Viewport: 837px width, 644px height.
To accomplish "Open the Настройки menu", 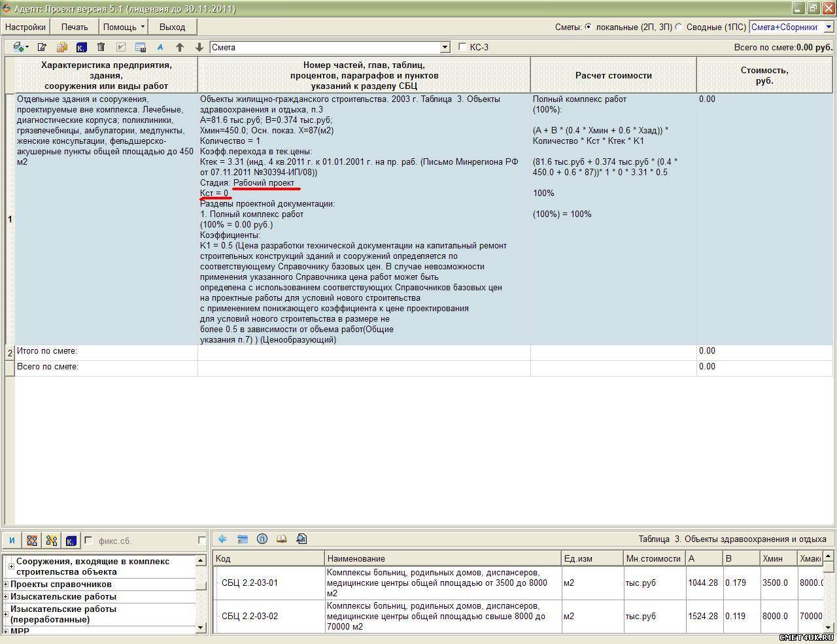I will (x=26, y=27).
